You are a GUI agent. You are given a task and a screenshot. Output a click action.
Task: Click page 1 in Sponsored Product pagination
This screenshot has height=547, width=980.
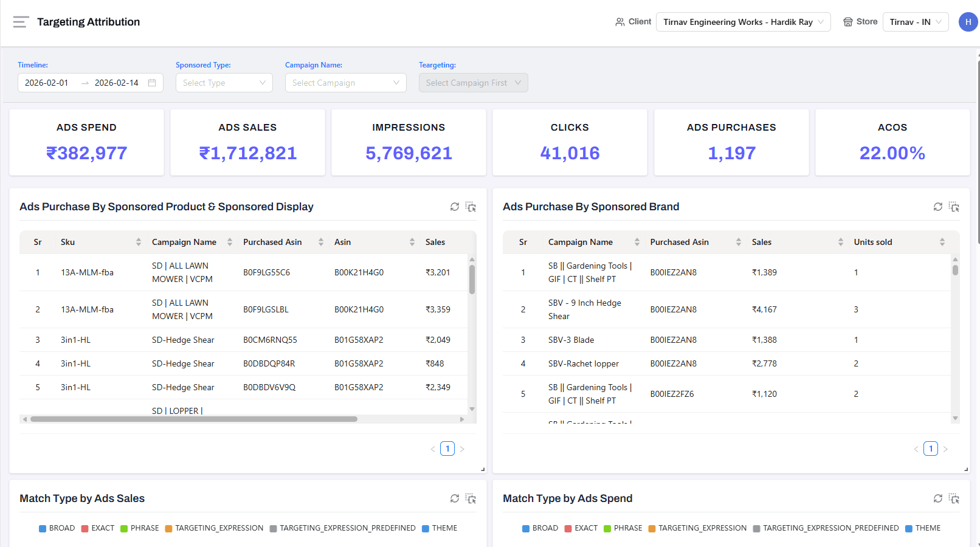point(447,449)
